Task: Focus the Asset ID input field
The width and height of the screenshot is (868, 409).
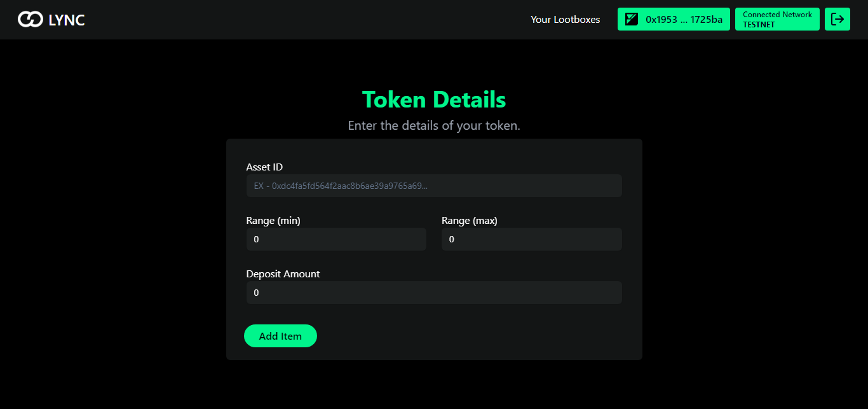Action: [x=434, y=186]
